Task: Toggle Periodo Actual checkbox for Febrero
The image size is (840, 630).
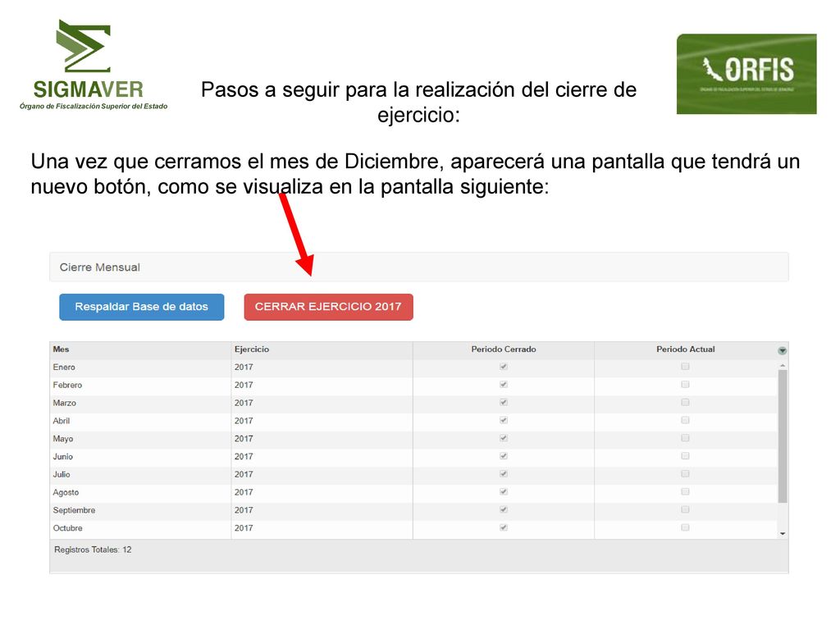Action: point(685,384)
